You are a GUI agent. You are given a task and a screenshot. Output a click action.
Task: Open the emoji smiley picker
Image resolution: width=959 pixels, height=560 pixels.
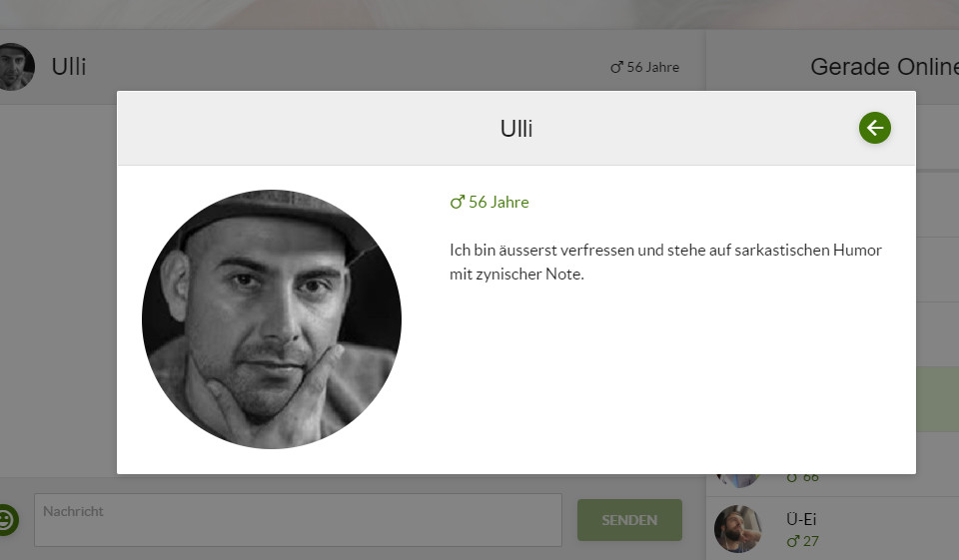pyautogui.click(x=6, y=520)
